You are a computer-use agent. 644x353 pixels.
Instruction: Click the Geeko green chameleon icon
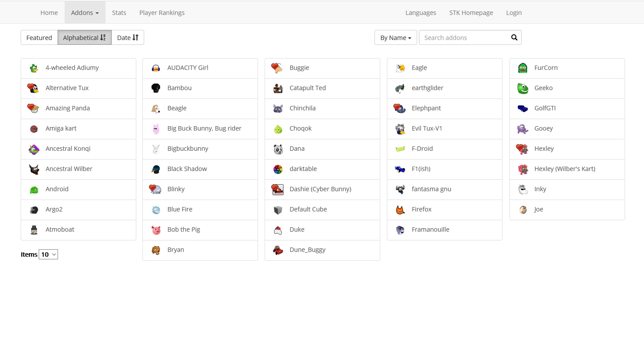point(522,88)
